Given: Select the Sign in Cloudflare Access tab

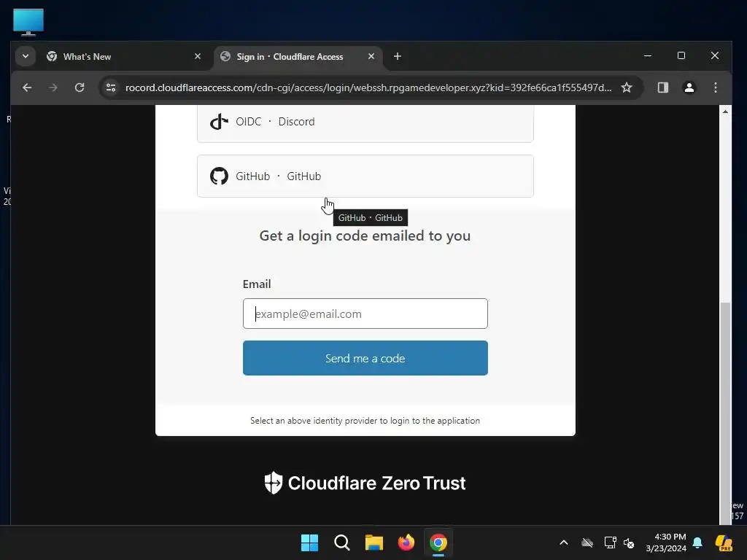Looking at the screenshot, I should [x=298, y=57].
